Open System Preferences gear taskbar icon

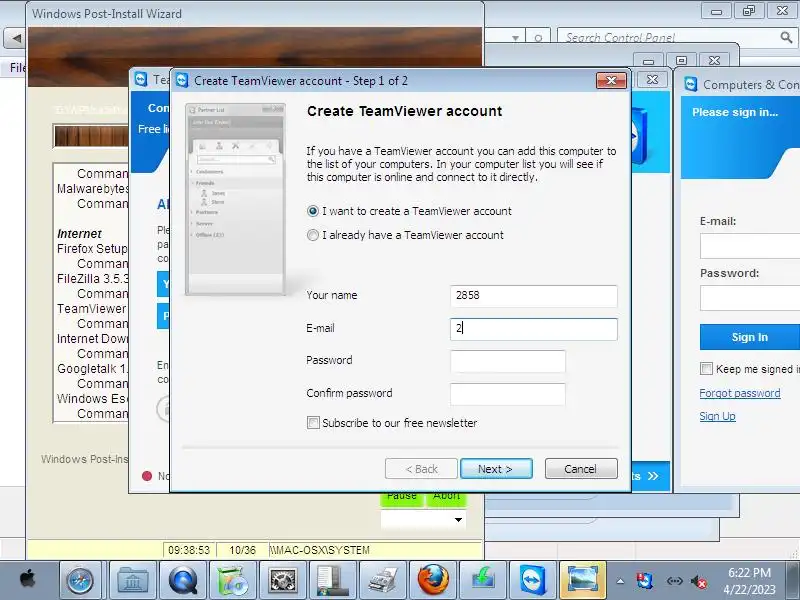pyautogui.click(x=283, y=581)
